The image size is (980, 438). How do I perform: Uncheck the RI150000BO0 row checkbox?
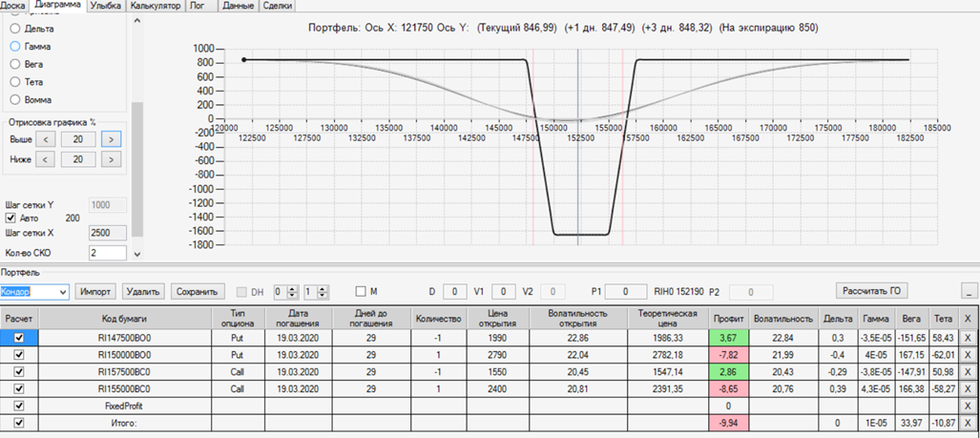[19, 354]
